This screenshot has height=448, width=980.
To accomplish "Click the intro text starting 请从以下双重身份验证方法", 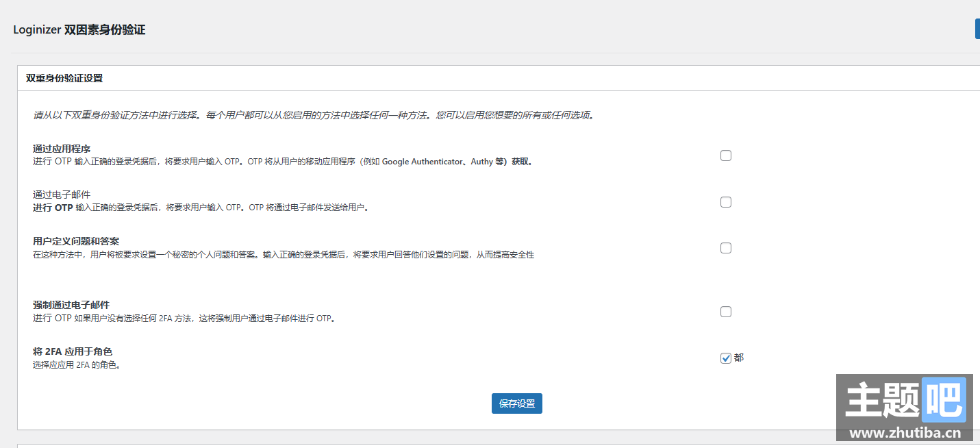I will 314,115.
